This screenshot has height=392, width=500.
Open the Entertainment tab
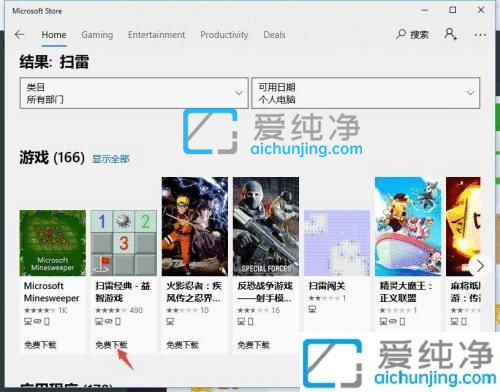tap(156, 35)
